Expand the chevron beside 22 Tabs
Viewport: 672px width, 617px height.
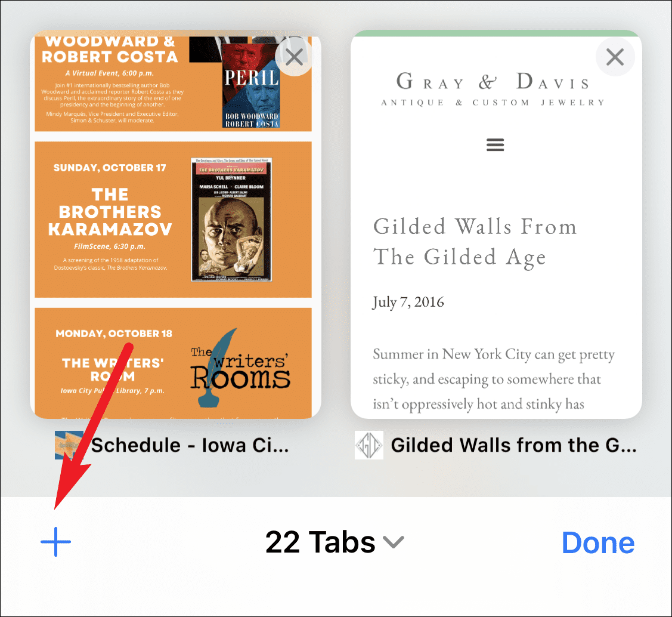[x=394, y=543]
